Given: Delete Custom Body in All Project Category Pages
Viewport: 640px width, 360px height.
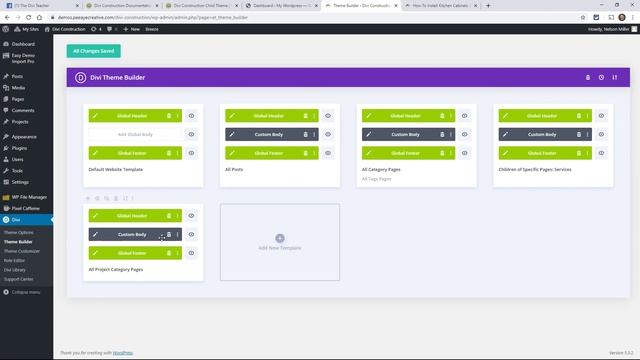Looking at the screenshot, I should point(169,234).
